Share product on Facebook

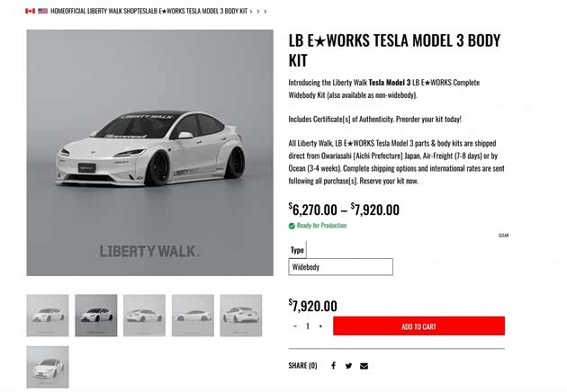pyautogui.click(x=333, y=366)
